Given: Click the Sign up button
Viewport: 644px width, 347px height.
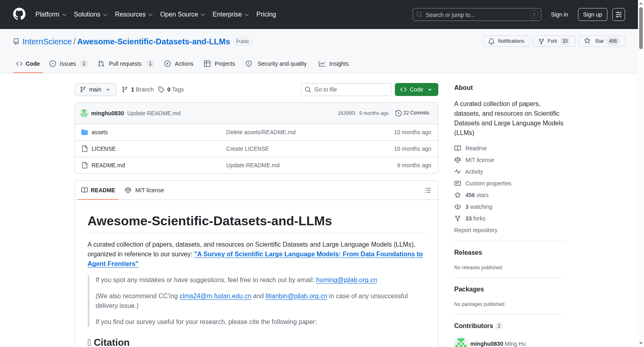Looking at the screenshot, I should pyautogui.click(x=592, y=15).
